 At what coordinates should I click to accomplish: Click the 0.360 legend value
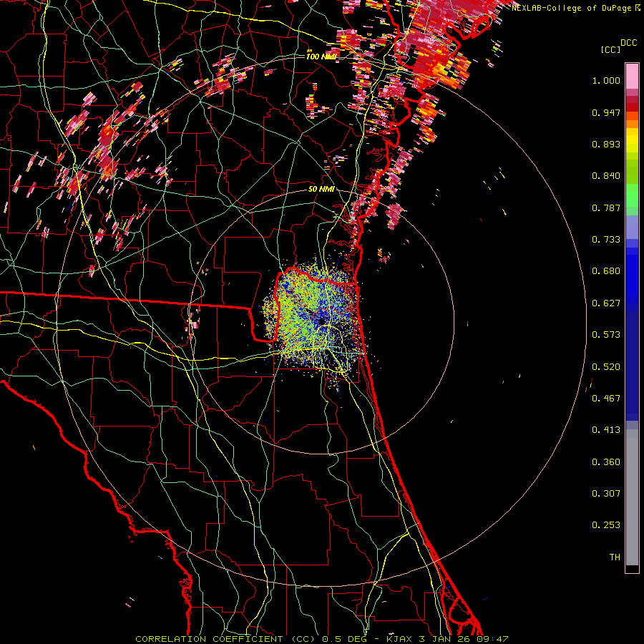pyautogui.click(x=606, y=462)
